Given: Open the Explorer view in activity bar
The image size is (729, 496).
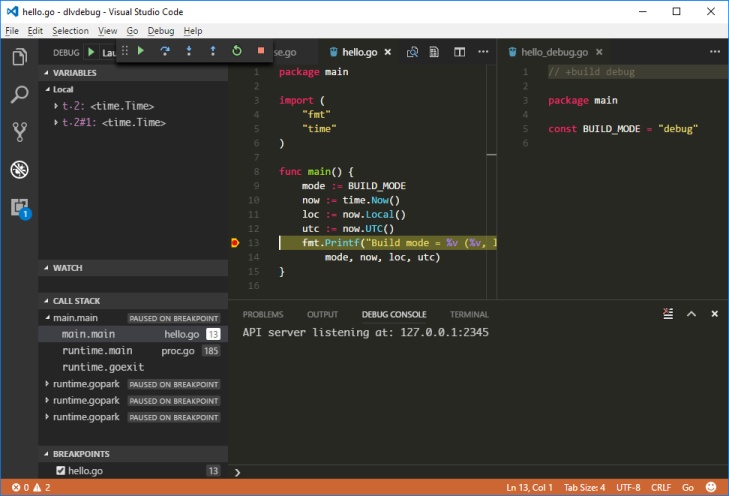Looking at the screenshot, I should tap(19, 57).
